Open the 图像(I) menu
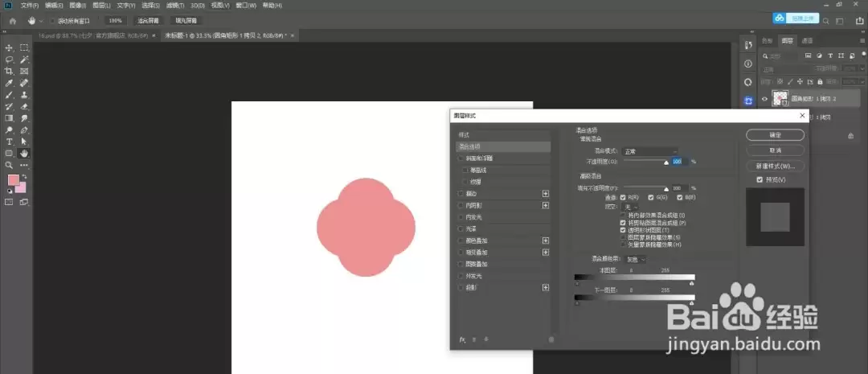Image resolution: width=868 pixels, height=374 pixels. tap(77, 6)
